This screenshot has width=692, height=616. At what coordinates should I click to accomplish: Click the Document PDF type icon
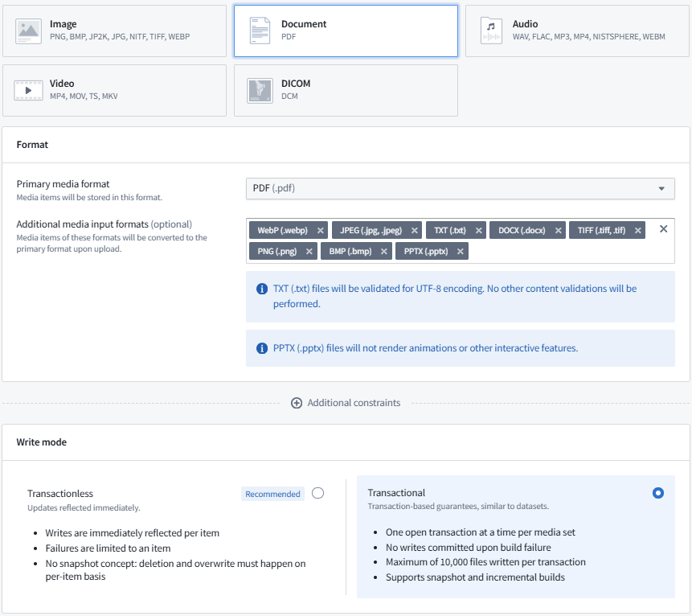(260, 31)
